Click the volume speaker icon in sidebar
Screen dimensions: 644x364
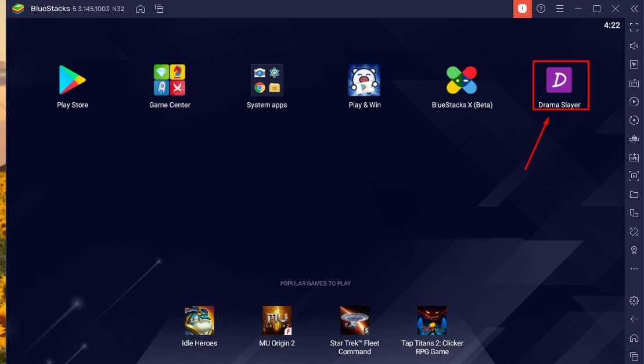(634, 46)
